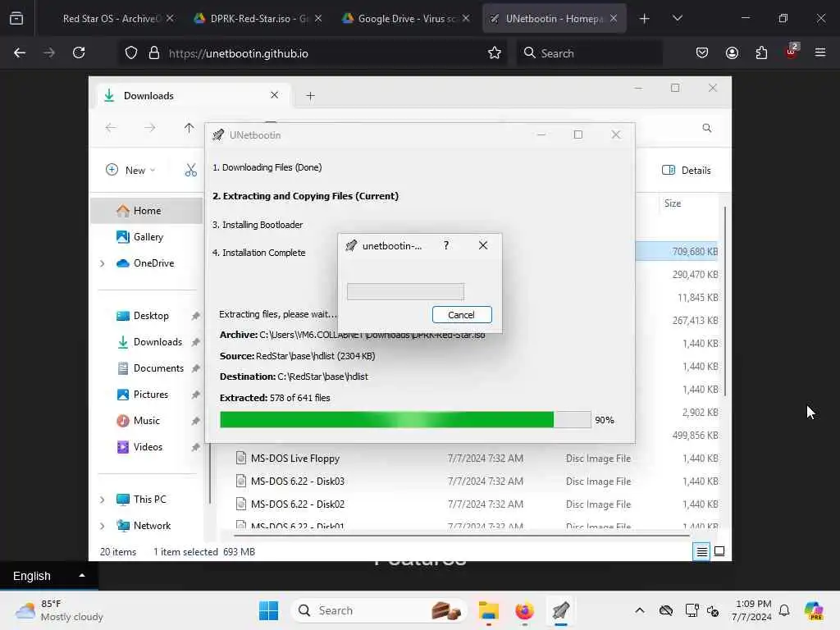The image size is (840, 630).
Task: Select the Downloads tab in File Explorer
Action: click(x=192, y=95)
